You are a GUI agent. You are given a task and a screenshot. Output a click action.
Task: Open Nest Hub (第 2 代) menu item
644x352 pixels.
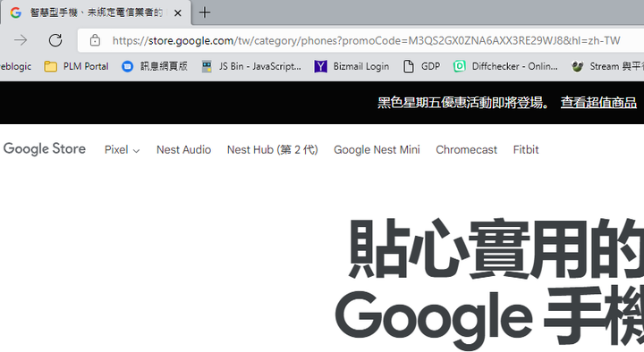tap(272, 150)
